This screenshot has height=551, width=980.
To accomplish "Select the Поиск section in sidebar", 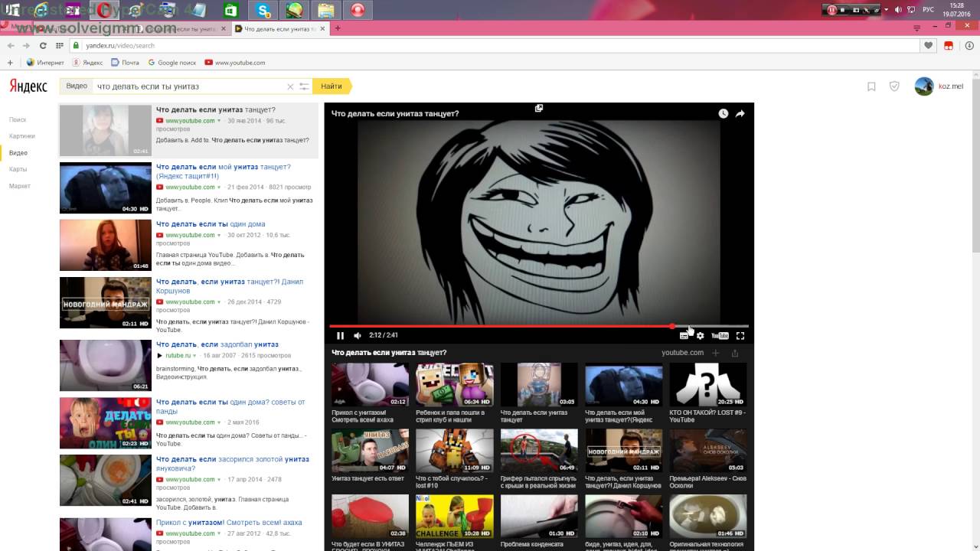I will (x=18, y=119).
